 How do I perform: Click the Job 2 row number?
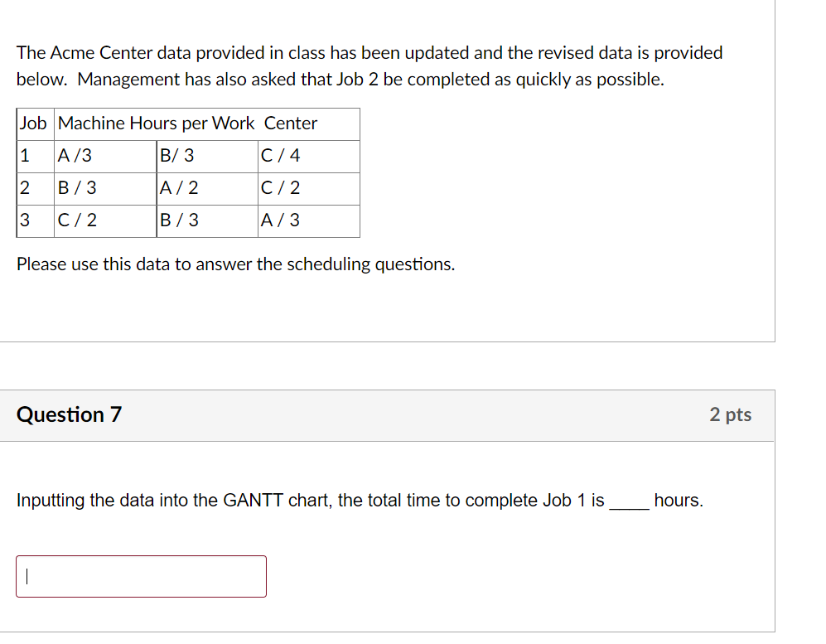tap(34, 188)
